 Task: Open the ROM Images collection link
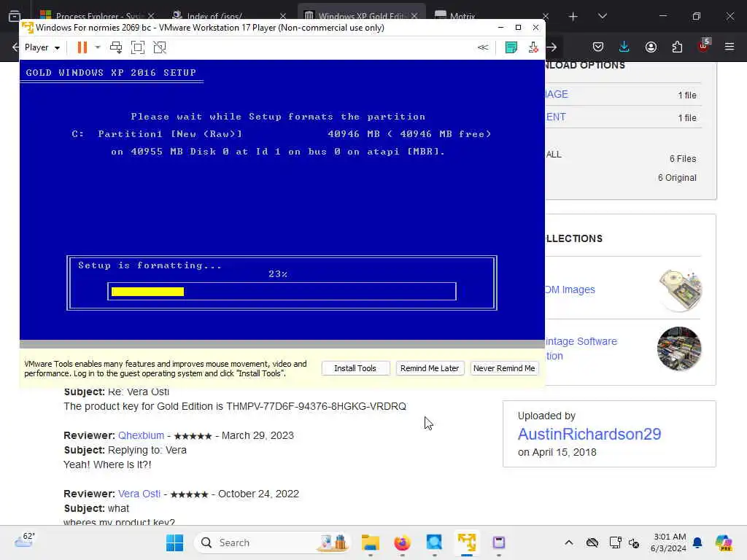pyautogui.click(x=570, y=289)
